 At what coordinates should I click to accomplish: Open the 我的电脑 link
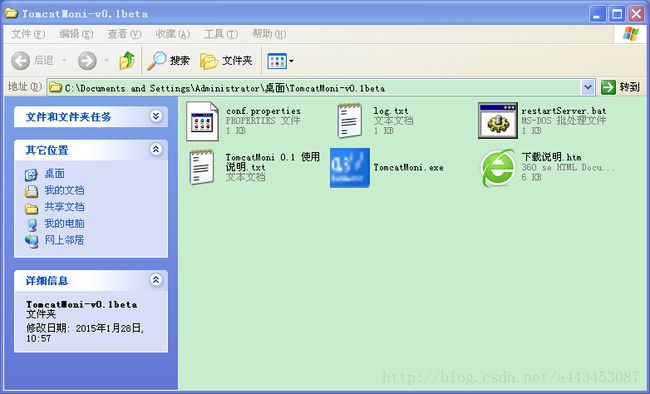[64, 224]
